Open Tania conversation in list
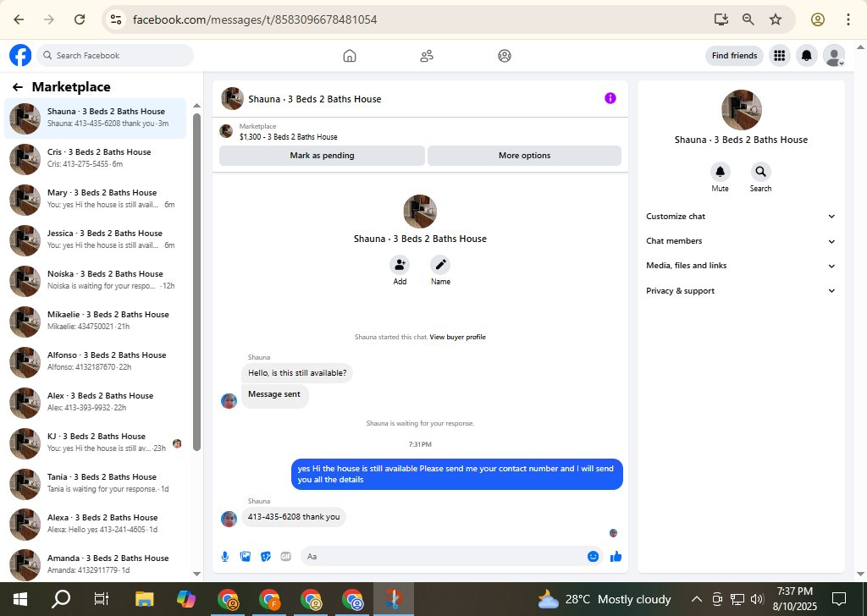This screenshot has width=867, height=616. coord(95,483)
